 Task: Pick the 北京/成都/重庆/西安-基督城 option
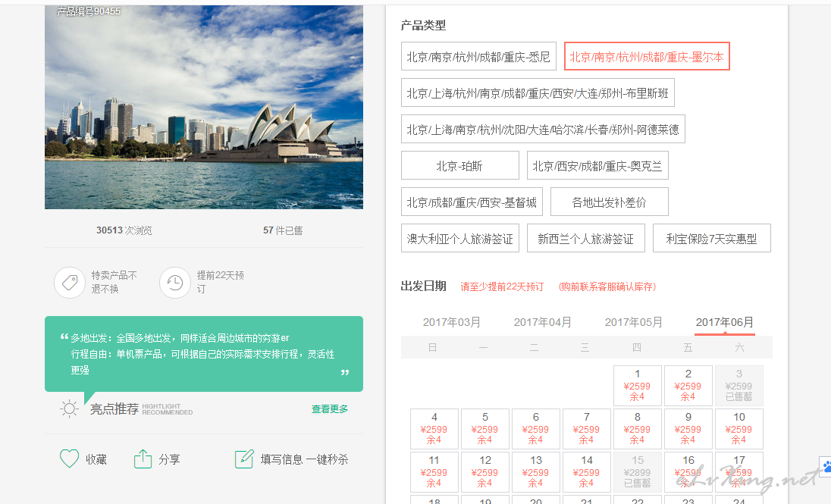click(472, 202)
